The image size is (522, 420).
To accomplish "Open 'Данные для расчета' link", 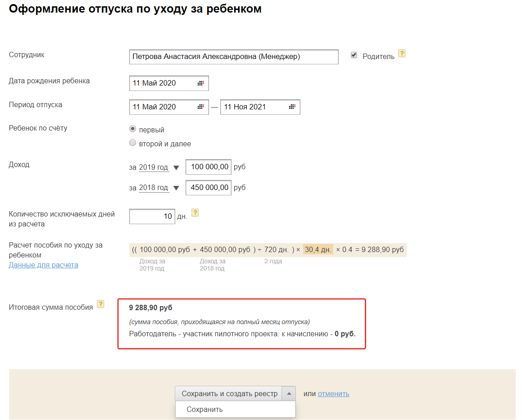I will tap(43, 265).
